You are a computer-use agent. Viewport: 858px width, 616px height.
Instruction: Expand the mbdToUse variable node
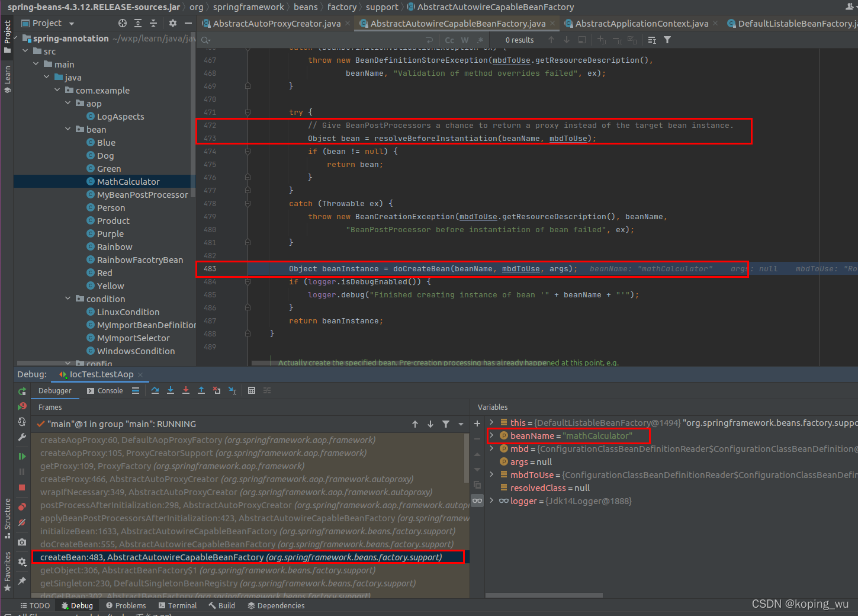coord(491,474)
